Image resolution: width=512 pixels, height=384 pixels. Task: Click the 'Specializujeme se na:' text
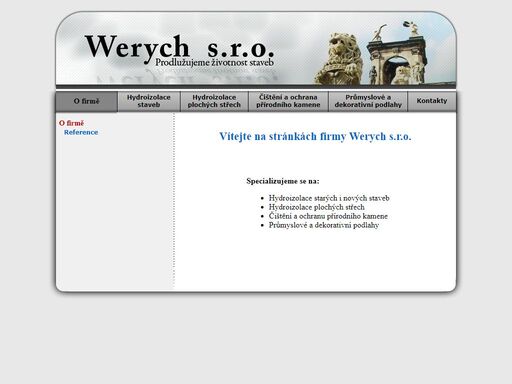tap(283, 181)
